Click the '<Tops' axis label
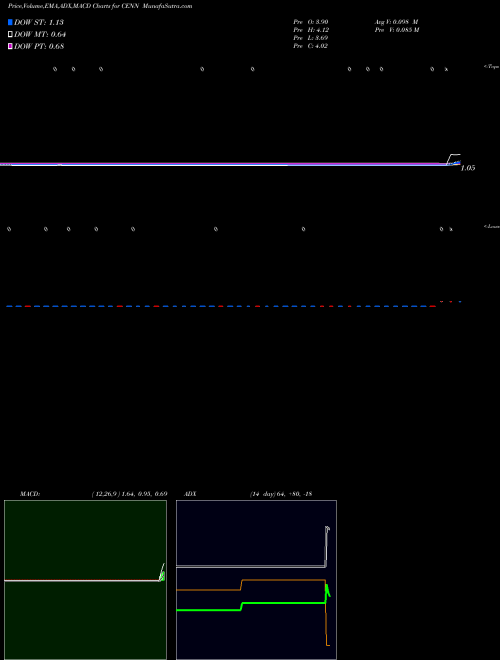500x660 pixels. 492,67
